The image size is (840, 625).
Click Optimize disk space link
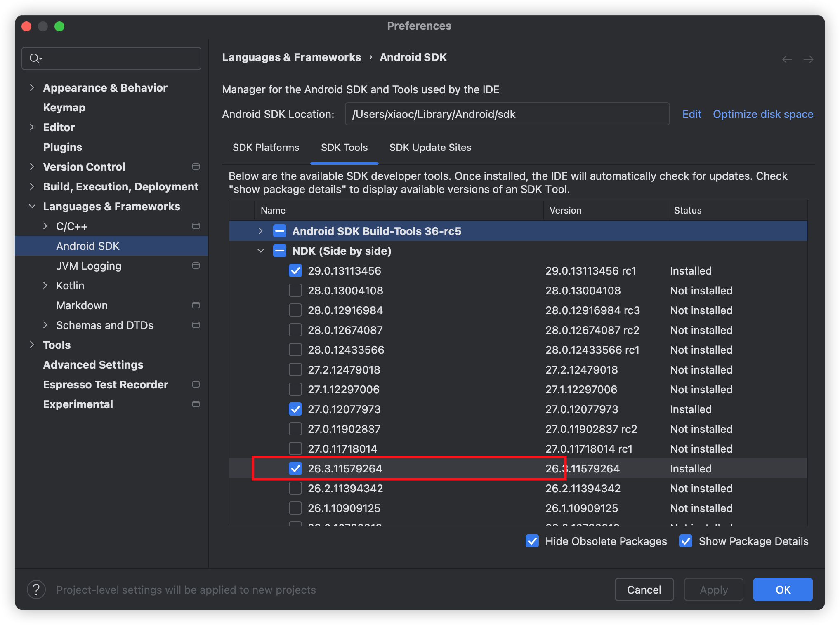coord(763,114)
